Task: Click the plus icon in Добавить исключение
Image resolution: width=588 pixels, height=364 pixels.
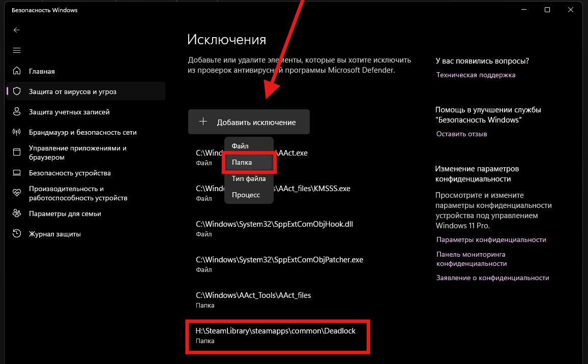Action: pos(203,122)
